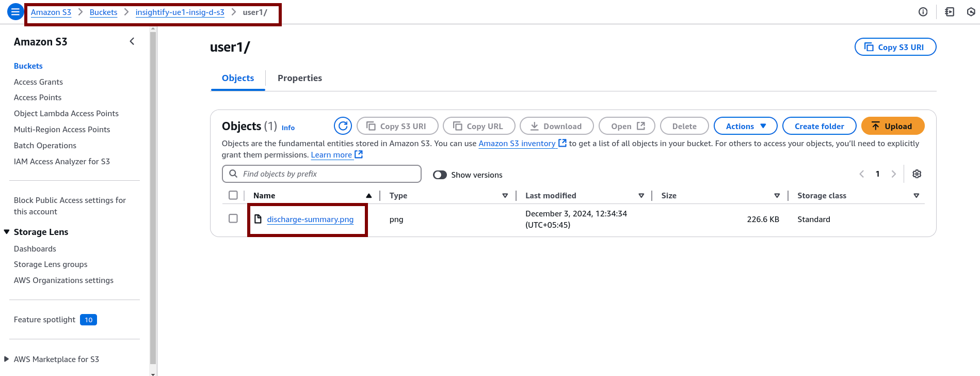
Task: Select the checkbox for discharge-summary.png
Action: coord(233,218)
